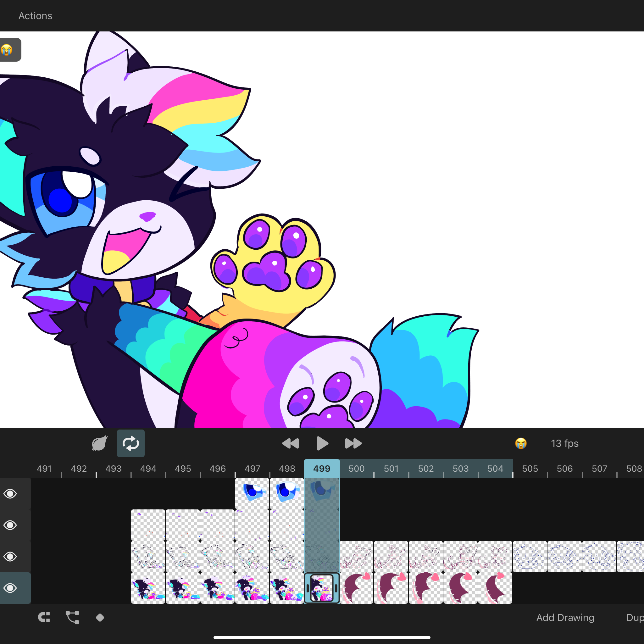Select frame 499 in the timeline ruler
The height and width of the screenshot is (644, 644).
click(x=322, y=468)
